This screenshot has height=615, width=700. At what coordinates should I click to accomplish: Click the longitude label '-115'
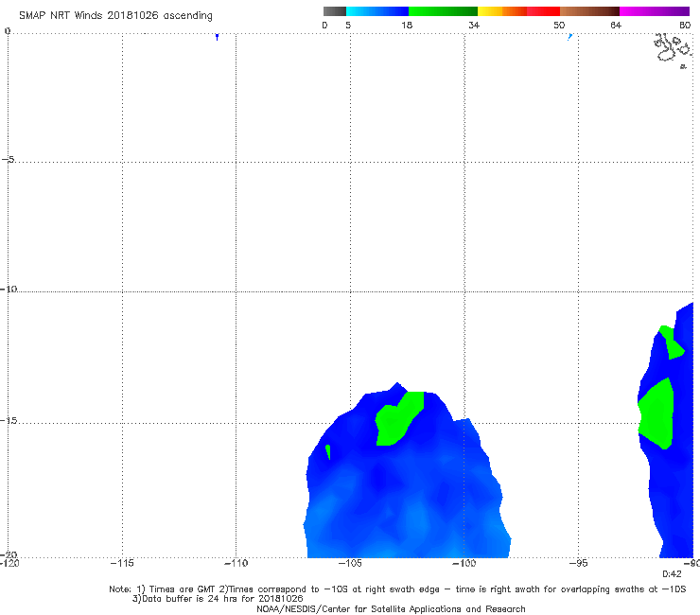(x=122, y=563)
